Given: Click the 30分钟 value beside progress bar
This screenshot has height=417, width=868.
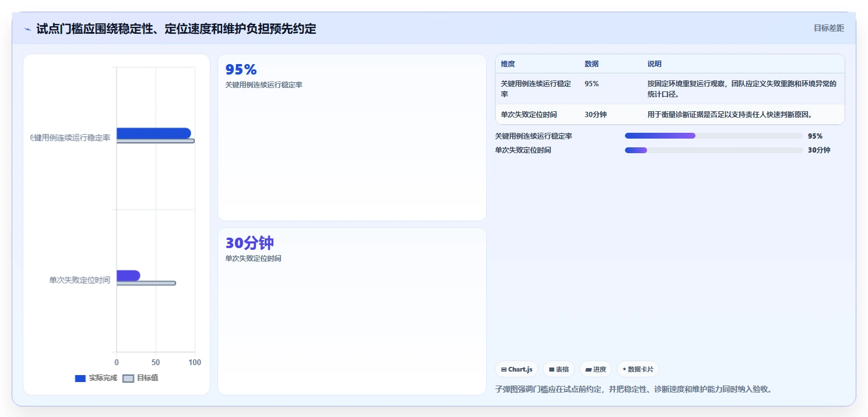Looking at the screenshot, I should pyautogui.click(x=819, y=150).
